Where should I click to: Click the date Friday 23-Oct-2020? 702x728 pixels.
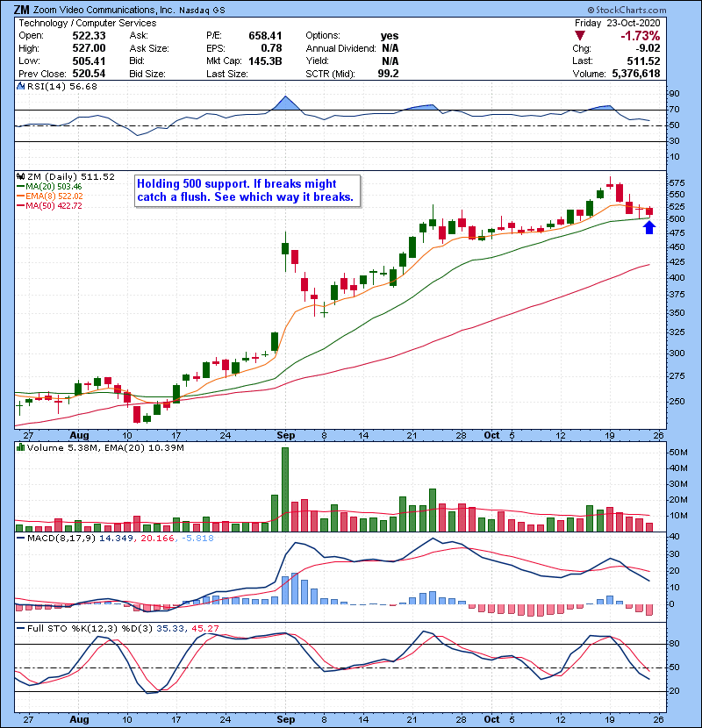617,23
